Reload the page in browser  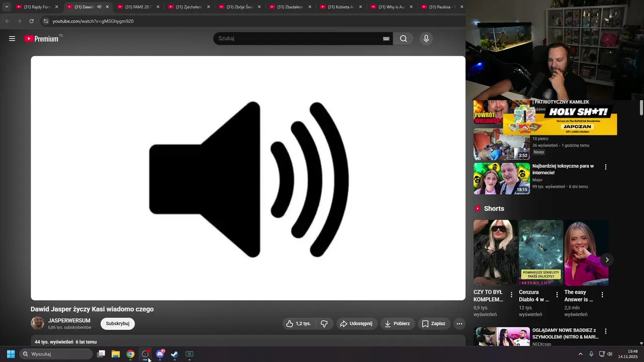31,21
